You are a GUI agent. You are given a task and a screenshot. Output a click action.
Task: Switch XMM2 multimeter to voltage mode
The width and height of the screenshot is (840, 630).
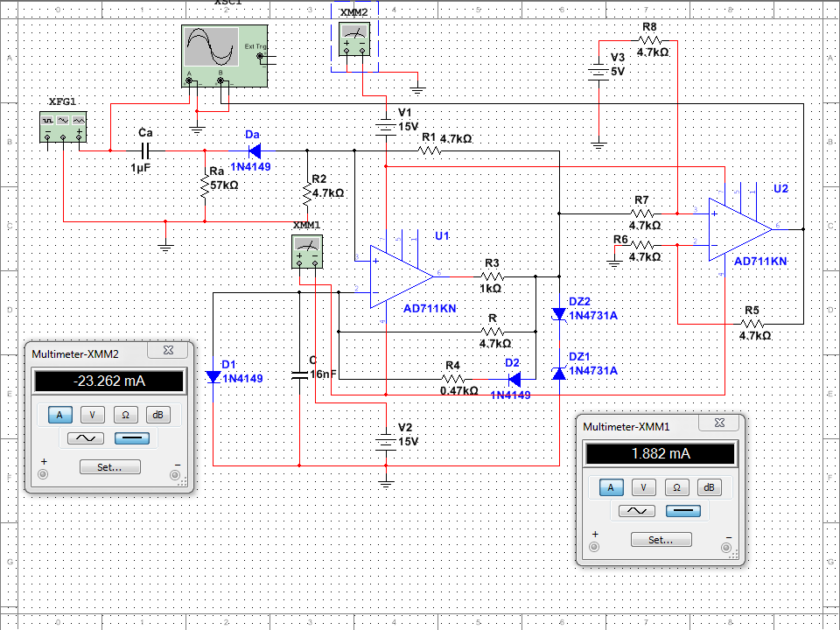(92, 415)
